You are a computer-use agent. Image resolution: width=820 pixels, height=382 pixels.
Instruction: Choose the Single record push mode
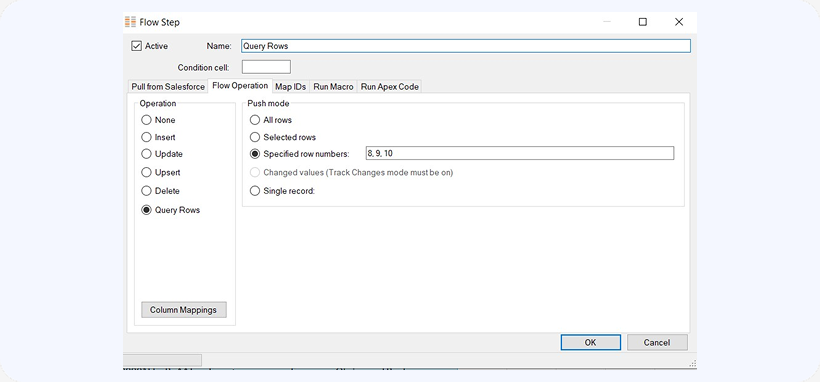coord(255,191)
